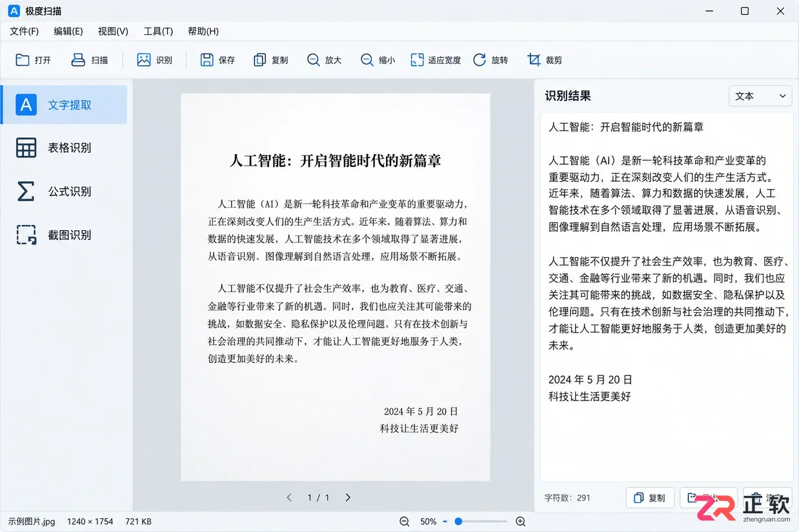Click result line 科技让生活更美好
Screen dimensions: 799x532
pos(590,396)
